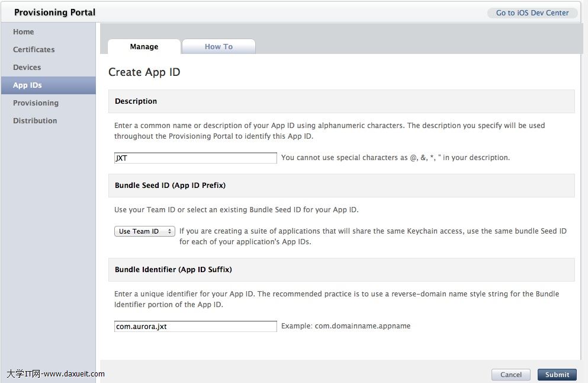
Task: Open the Devices sidebar item
Action: pos(27,68)
